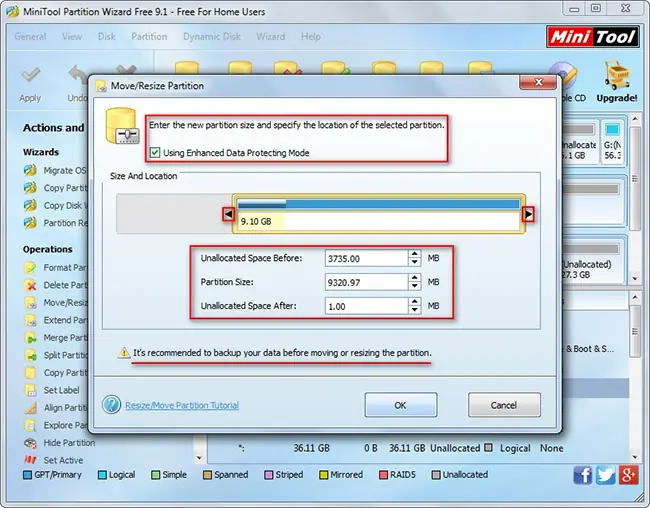Click the Align Partition operation

55,408
